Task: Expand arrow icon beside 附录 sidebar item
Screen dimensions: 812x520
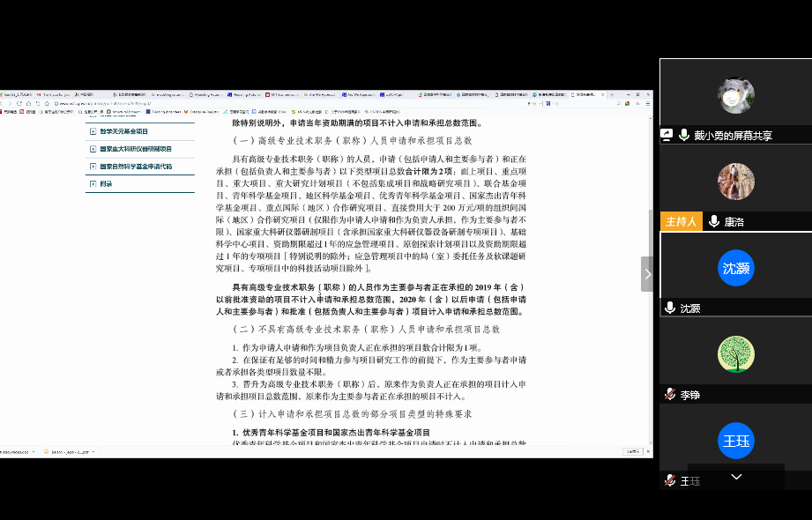Action: [x=92, y=183]
